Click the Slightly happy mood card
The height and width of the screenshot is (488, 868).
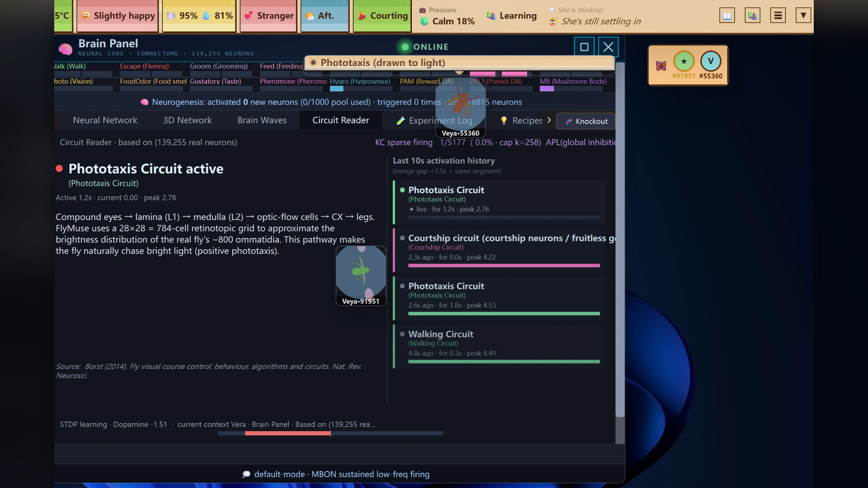[x=118, y=16]
